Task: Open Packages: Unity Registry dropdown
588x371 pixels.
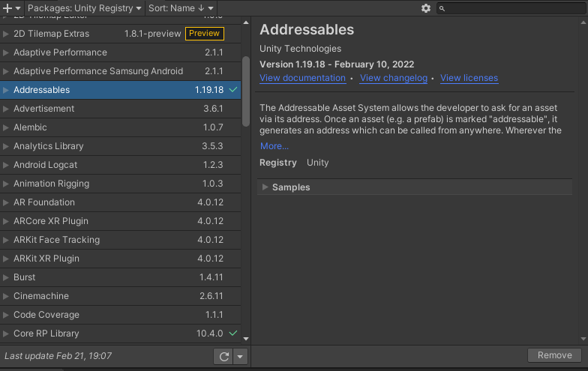Action: [84, 7]
